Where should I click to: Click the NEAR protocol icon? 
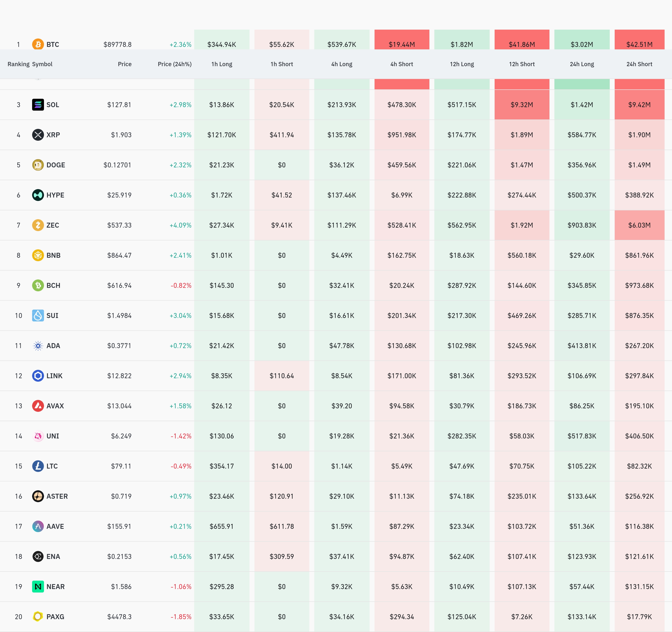[x=38, y=586]
